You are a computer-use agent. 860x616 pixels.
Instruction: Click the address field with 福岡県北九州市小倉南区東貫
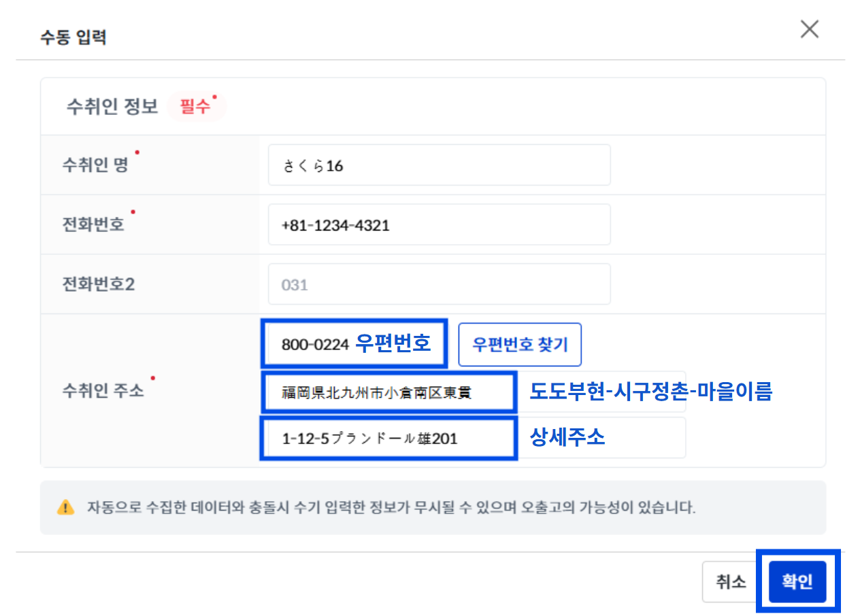tap(388, 392)
